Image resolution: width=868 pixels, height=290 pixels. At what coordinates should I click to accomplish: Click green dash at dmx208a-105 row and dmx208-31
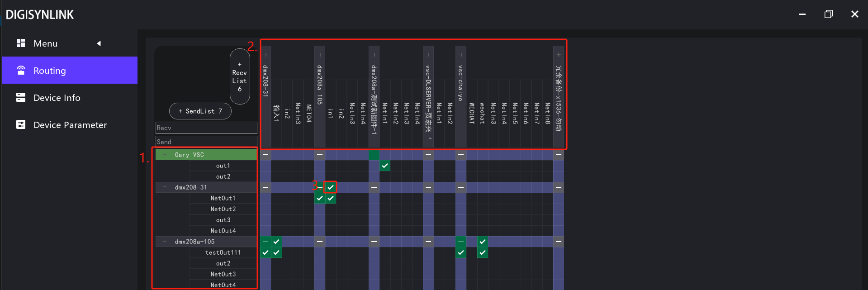point(266,242)
